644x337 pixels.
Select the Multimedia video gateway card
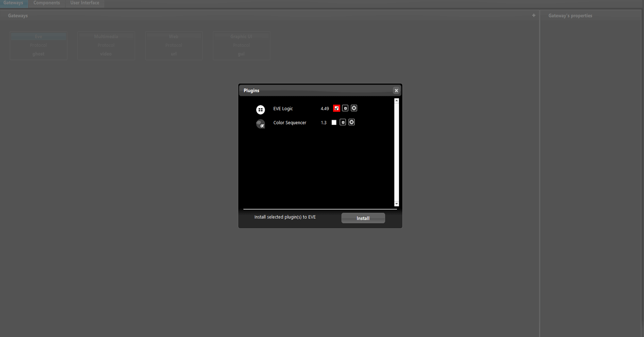[x=106, y=46]
